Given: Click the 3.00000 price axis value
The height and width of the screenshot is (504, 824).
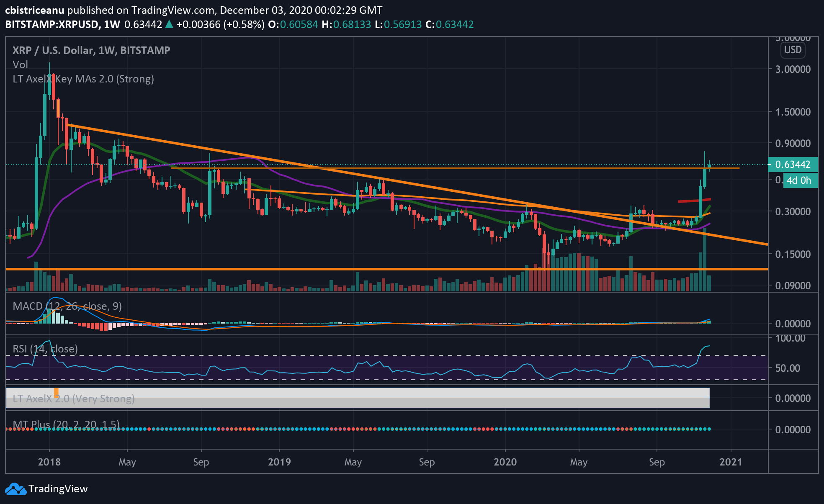Looking at the screenshot, I should click(x=793, y=69).
